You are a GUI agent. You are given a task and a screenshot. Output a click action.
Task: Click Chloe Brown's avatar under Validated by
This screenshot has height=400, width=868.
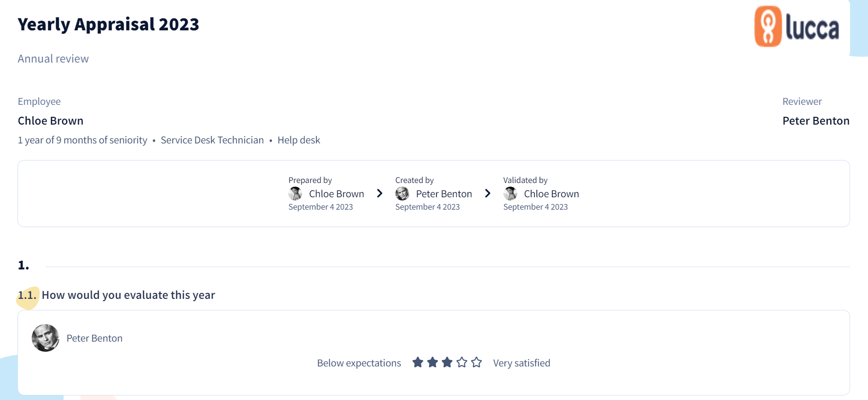tap(510, 194)
